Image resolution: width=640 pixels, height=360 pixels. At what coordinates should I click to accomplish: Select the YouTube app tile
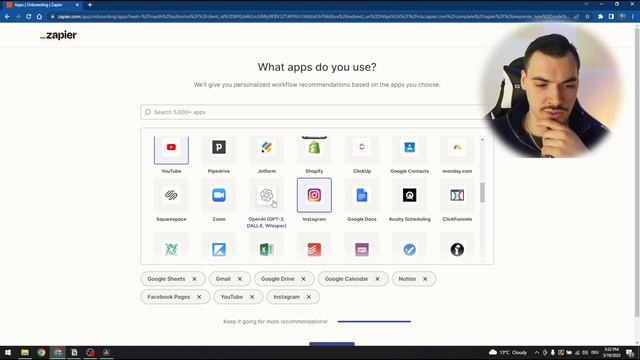171,150
